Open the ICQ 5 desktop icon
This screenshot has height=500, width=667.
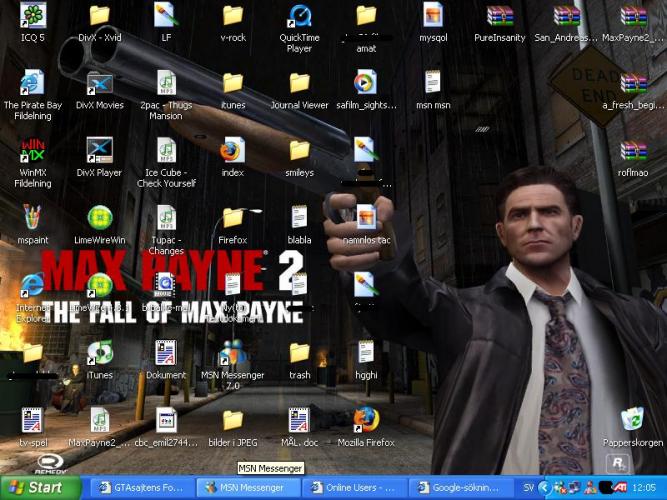click(33, 17)
